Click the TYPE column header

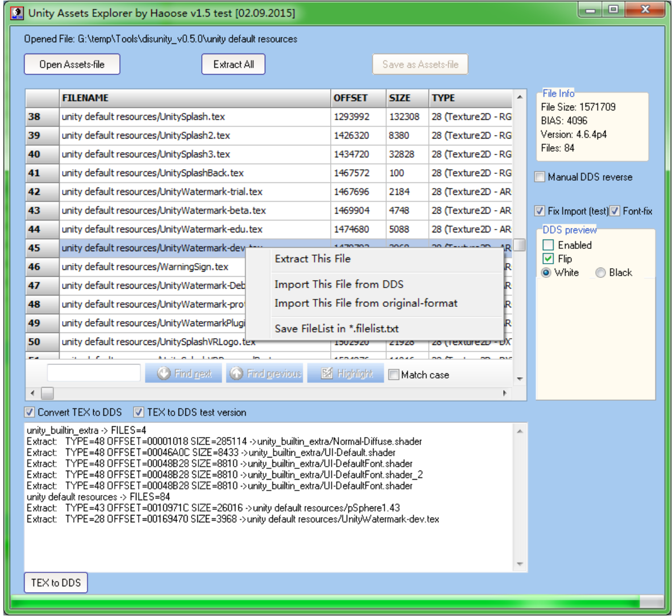pos(470,98)
